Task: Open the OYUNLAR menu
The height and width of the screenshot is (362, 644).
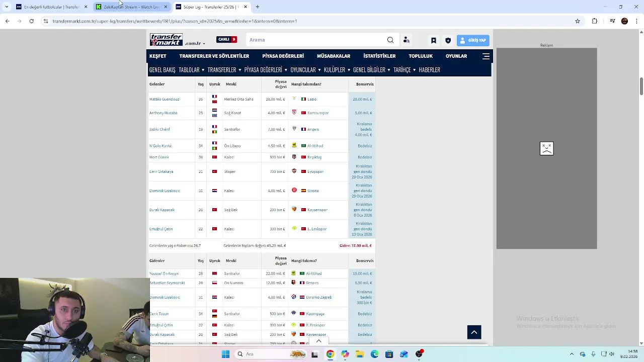Action: (456, 56)
